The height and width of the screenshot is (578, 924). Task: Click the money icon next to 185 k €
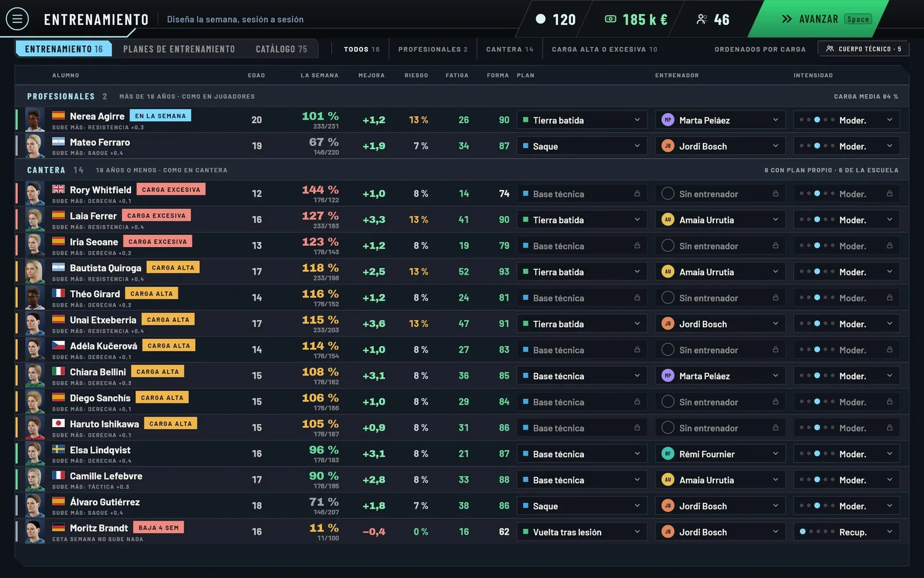(x=610, y=19)
